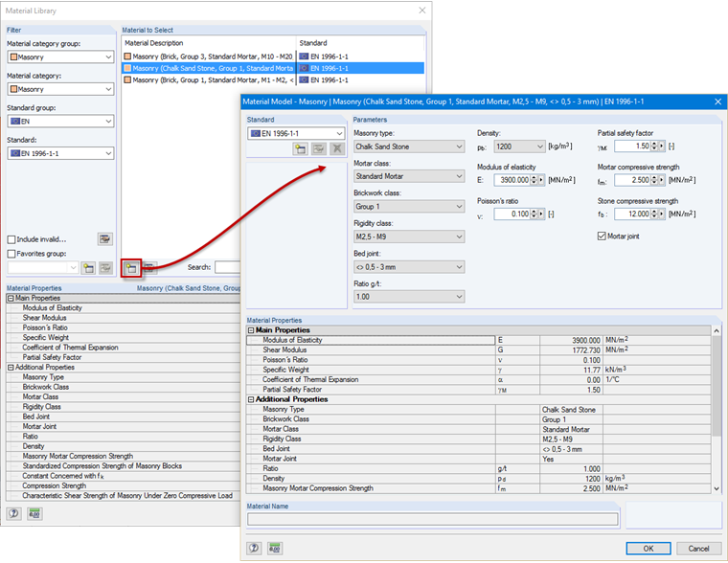Click the Mortar compressive strength value field
This screenshot has height=563, width=728.
point(632,180)
